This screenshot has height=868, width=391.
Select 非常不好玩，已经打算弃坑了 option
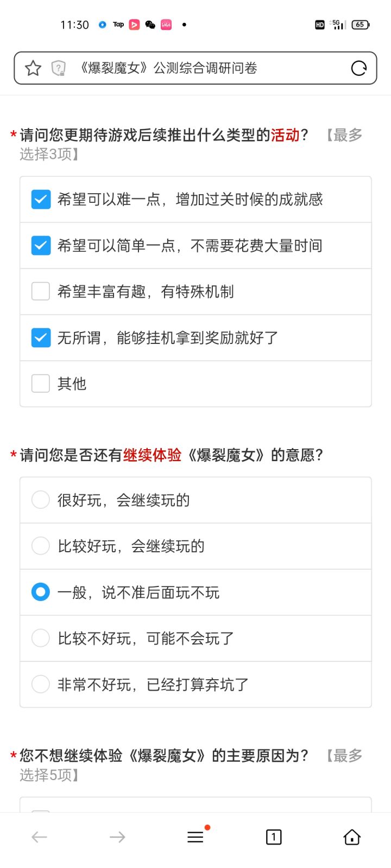click(41, 684)
